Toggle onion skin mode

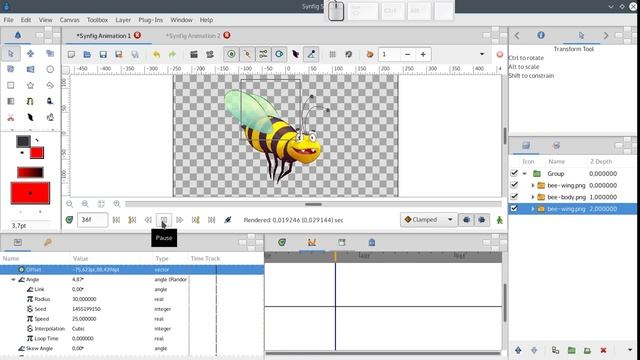tap(370, 54)
